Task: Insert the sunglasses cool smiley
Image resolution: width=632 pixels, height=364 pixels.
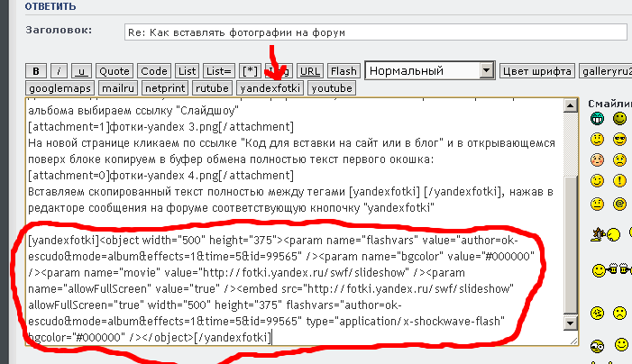Action: click(x=619, y=140)
